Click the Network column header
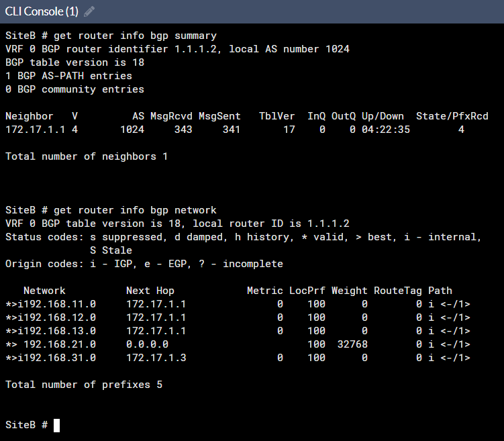This screenshot has height=441, width=504. coord(44,291)
